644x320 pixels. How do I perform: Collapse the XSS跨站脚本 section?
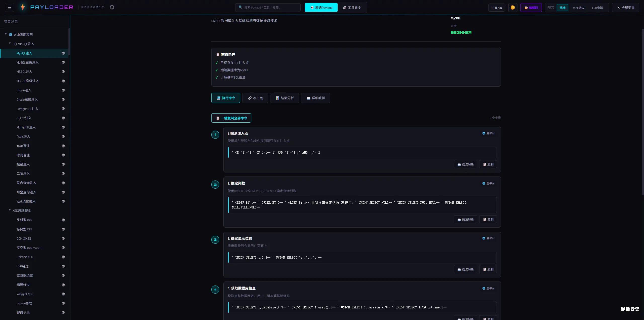(x=9, y=210)
